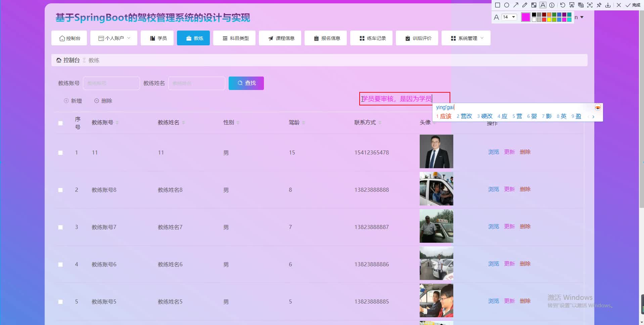The image size is (644, 325).
Task: Tick the checkbox for 教练账号5 row
Action: tap(60, 302)
